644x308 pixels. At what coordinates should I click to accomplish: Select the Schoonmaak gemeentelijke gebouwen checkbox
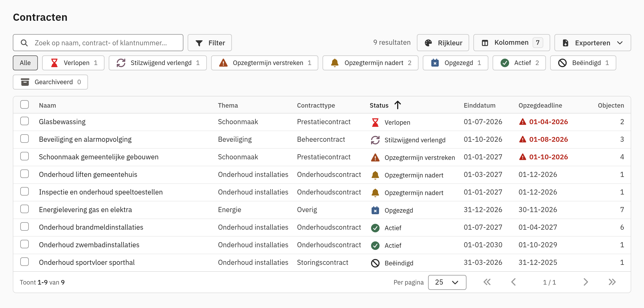click(25, 156)
